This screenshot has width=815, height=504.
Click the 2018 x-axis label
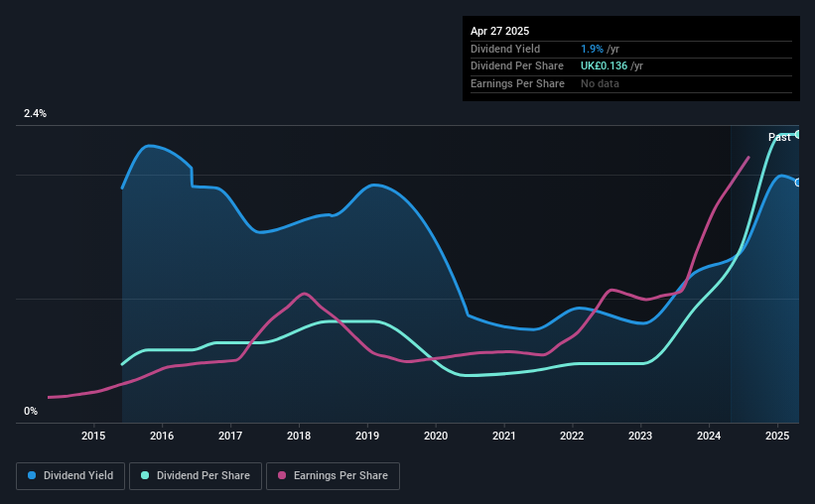[x=299, y=436]
